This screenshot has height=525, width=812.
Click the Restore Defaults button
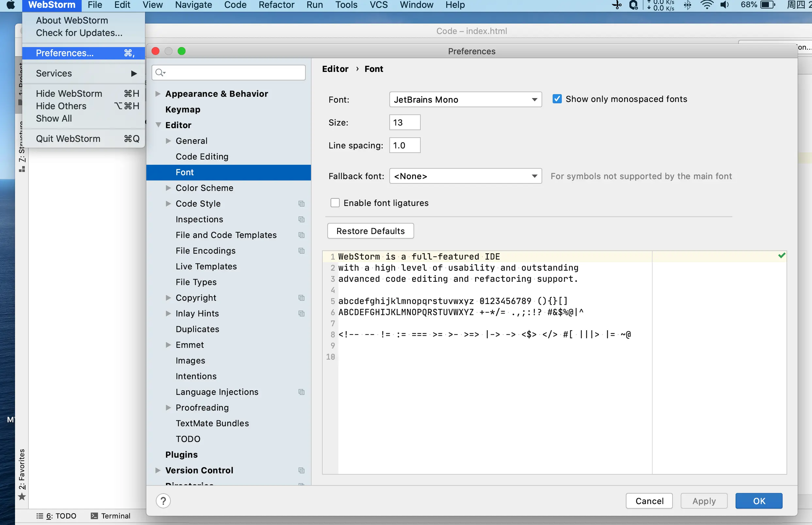370,231
